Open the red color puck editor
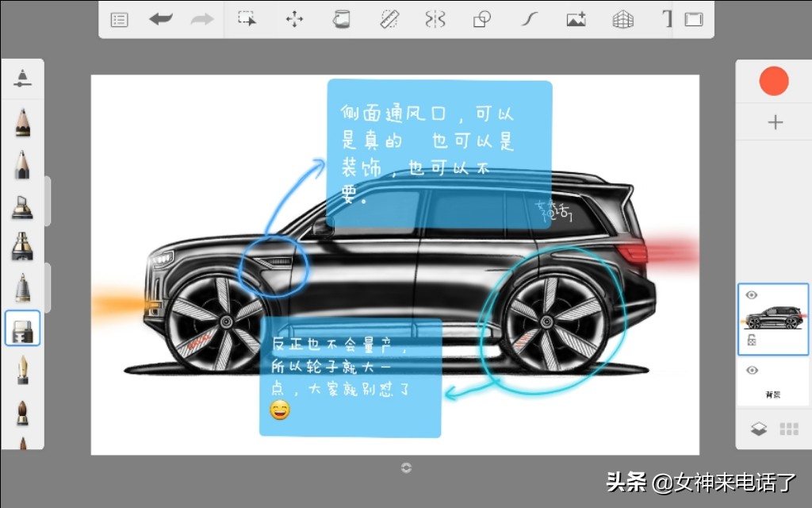The width and height of the screenshot is (812, 508). [773, 80]
